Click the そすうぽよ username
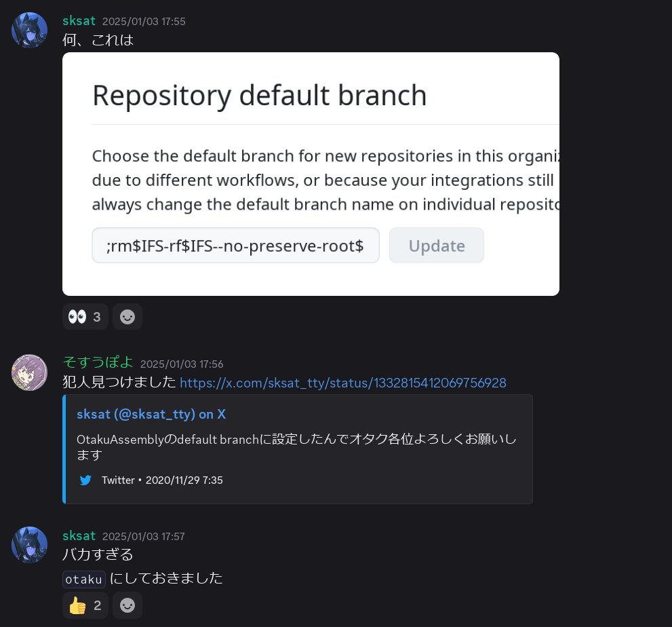The width and height of the screenshot is (672, 627). (98, 362)
